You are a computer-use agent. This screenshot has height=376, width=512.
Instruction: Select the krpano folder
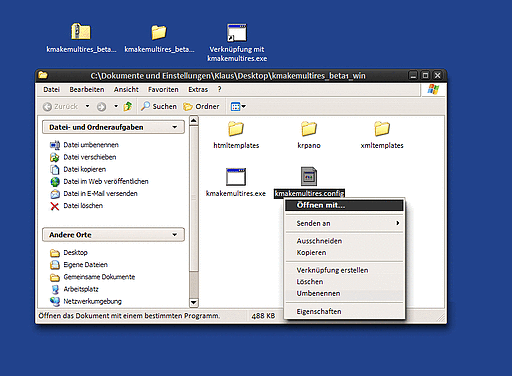click(309, 135)
